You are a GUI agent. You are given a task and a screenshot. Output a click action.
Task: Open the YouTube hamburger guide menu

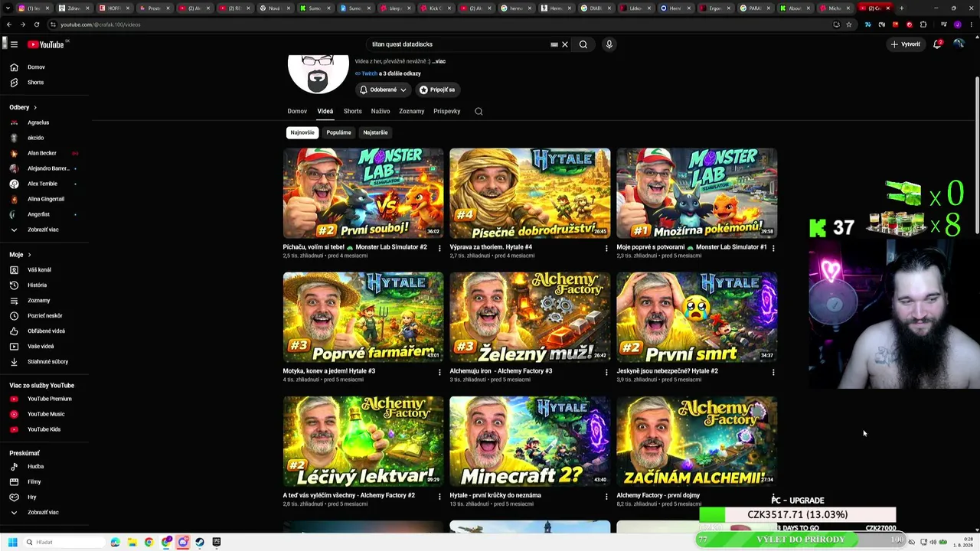pyautogui.click(x=14, y=44)
